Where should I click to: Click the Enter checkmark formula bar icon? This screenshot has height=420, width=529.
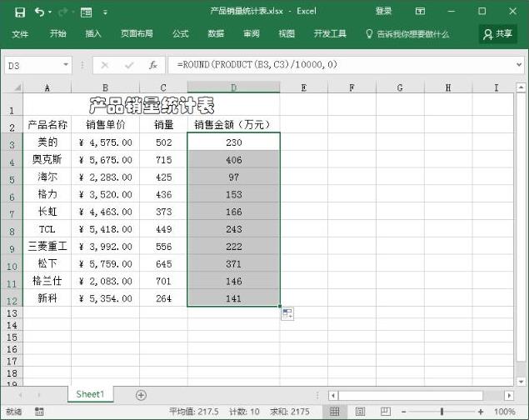[129, 65]
